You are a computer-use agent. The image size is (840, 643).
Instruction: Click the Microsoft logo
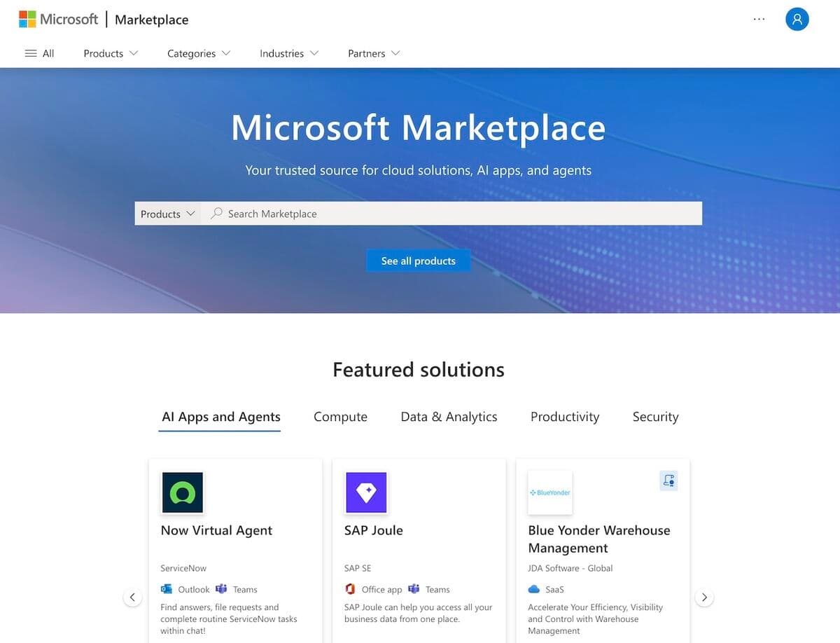[x=58, y=20]
